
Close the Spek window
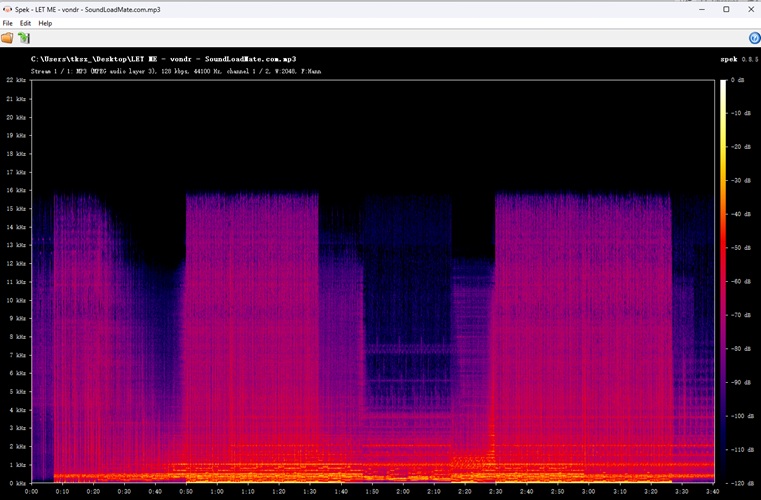750,9
